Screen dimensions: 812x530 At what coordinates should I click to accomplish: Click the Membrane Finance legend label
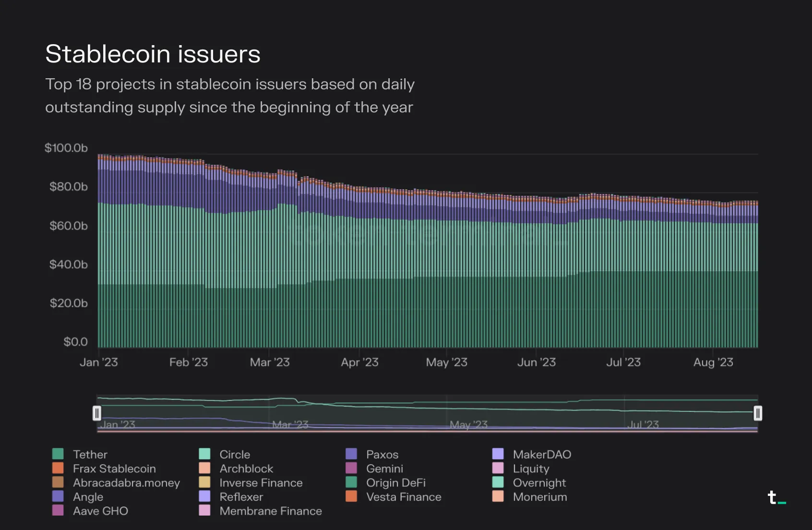pyautogui.click(x=271, y=511)
